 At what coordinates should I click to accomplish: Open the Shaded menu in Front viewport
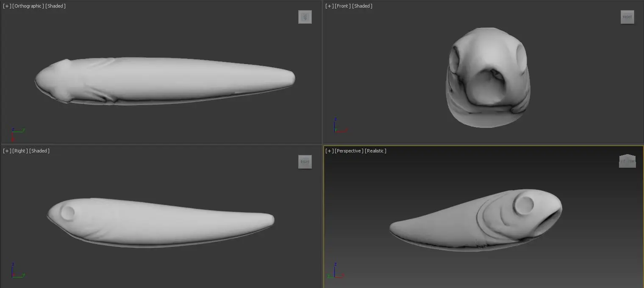363,6
